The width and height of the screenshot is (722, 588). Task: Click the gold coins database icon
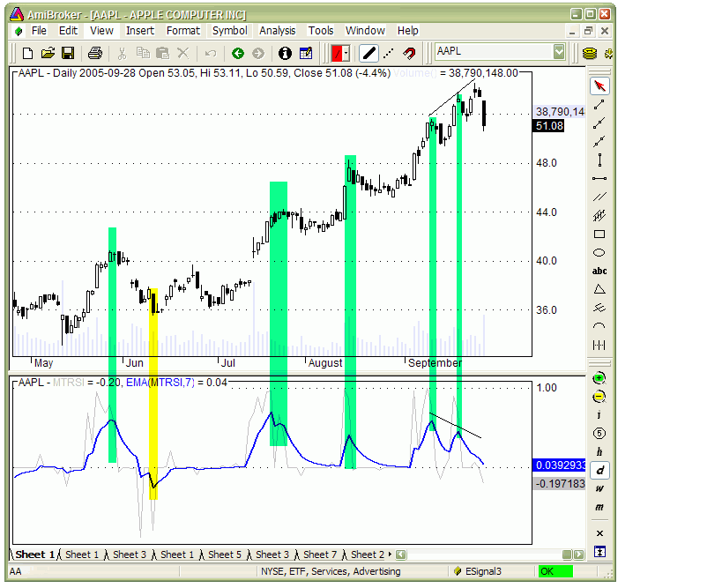tap(590, 54)
